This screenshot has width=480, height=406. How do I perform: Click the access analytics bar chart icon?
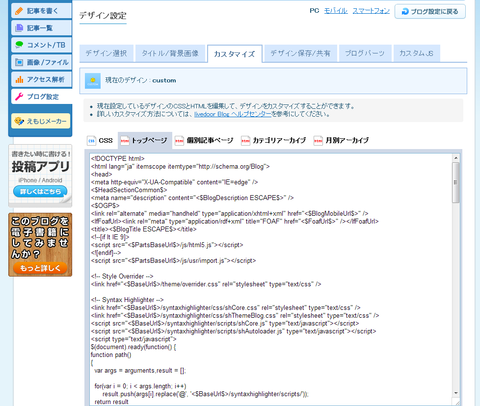pyautogui.click(x=19, y=79)
